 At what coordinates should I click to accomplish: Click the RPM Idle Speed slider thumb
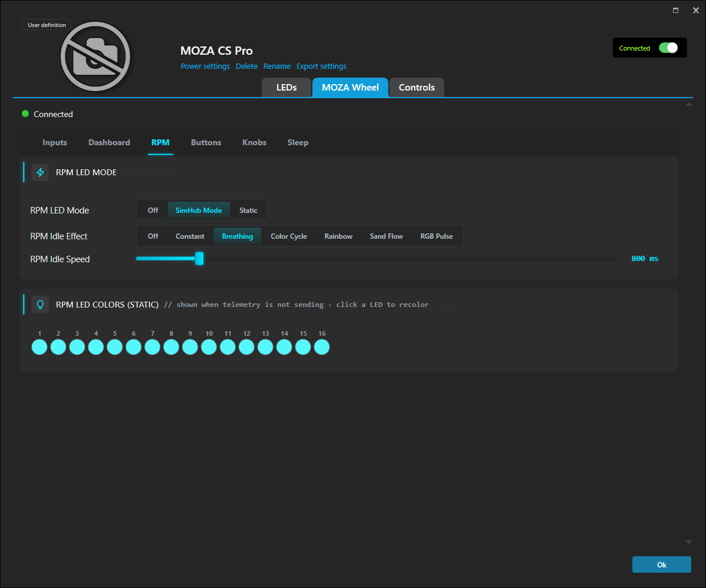click(199, 259)
